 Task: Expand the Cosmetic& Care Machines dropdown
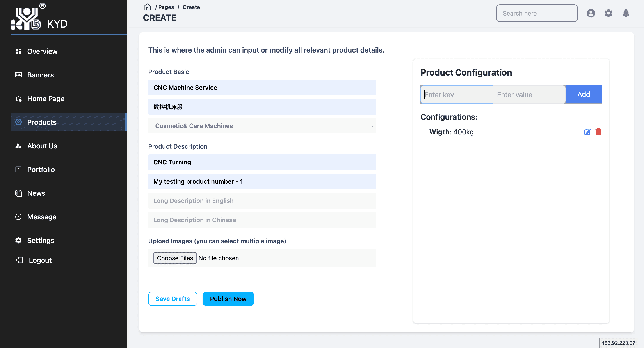(x=262, y=126)
